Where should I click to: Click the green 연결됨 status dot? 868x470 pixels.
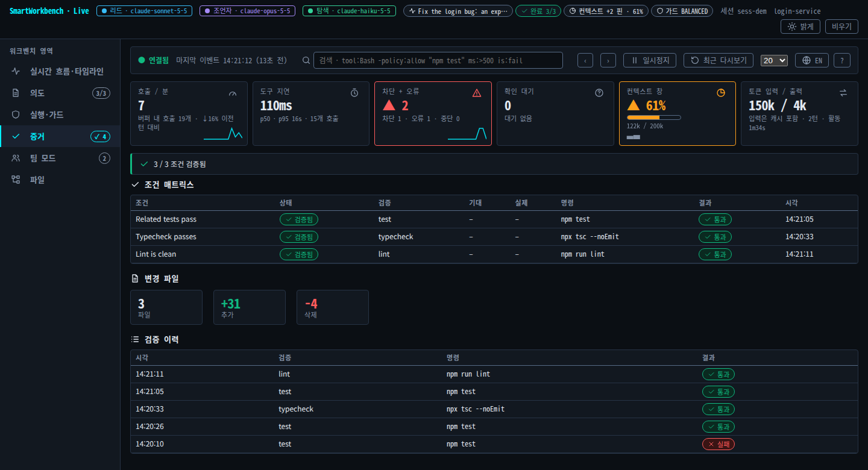point(142,60)
